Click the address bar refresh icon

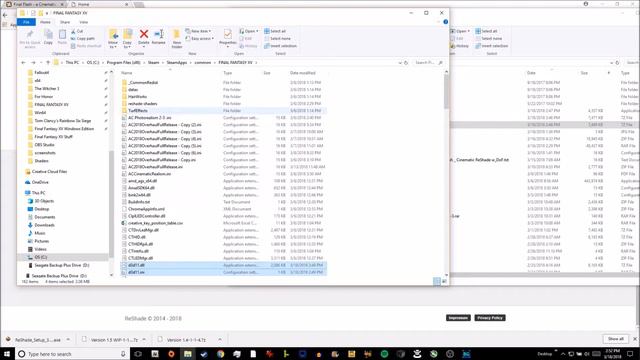406,62
